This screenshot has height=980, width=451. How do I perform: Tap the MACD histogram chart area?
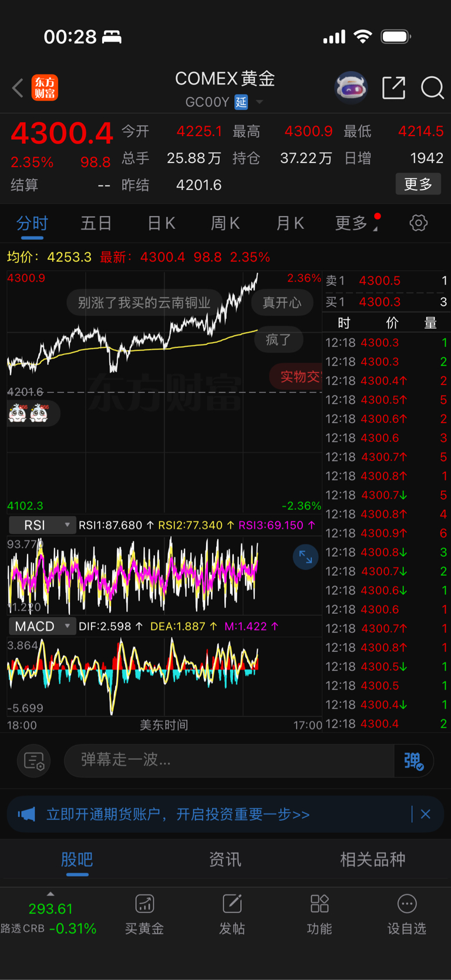[x=164, y=676]
